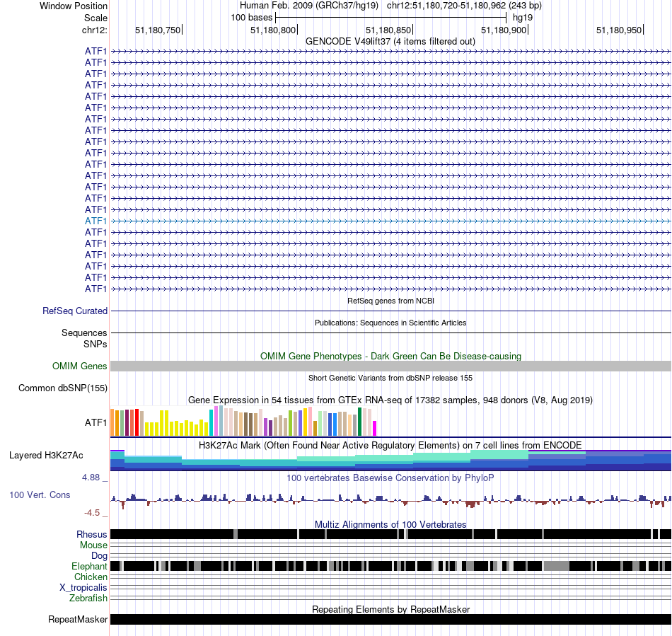Click '100 vertebrates Basewise Conservation by PhyloP' title
This screenshot has width=672, height=636.
[x=390, y=478]
